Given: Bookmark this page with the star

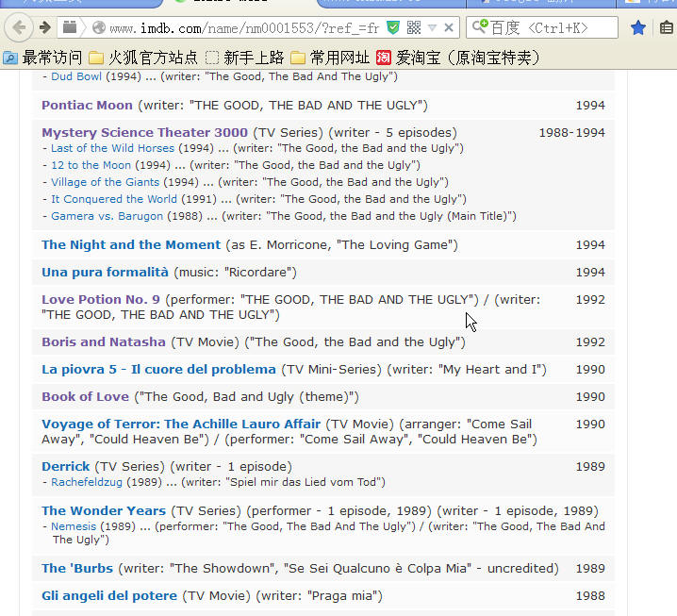Looking at the screenshot, I should [x=637, y=28].
